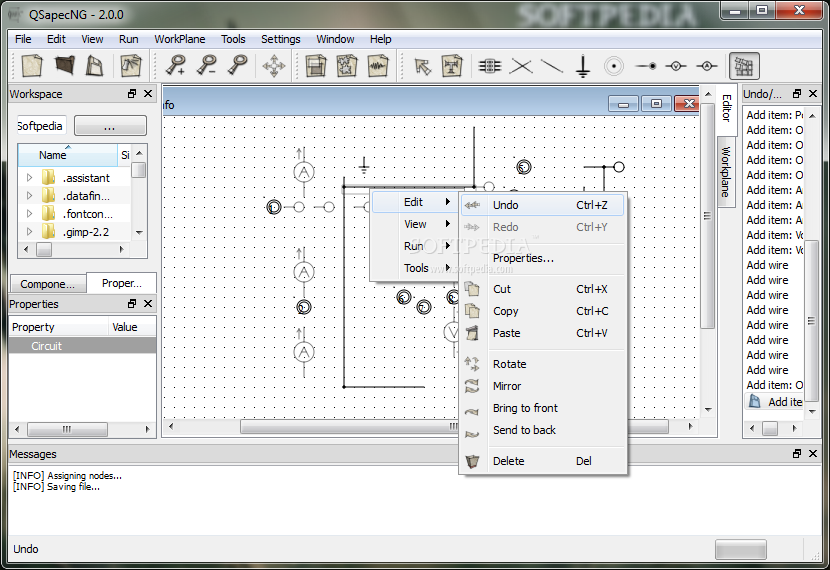The height and width of the screenshot is (570, 830).
Task: Close the Undo panel
Action: click(813, 94)
